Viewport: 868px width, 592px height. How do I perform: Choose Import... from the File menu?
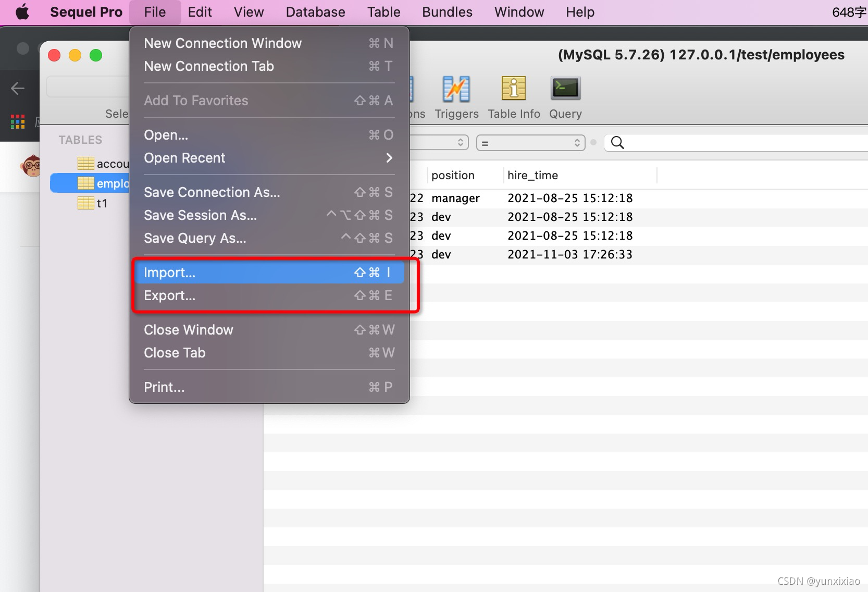click(x=170, y=272)
